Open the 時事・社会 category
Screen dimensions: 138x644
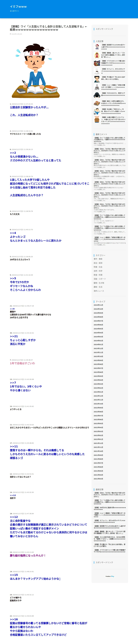click(x=98, y=267)
